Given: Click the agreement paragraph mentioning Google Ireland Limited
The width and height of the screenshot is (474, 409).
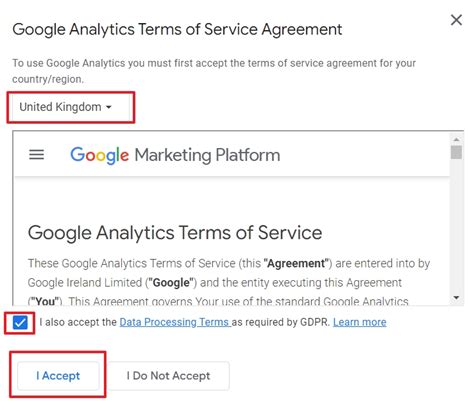Looking at the screenshot, I should tap(229, 283).
